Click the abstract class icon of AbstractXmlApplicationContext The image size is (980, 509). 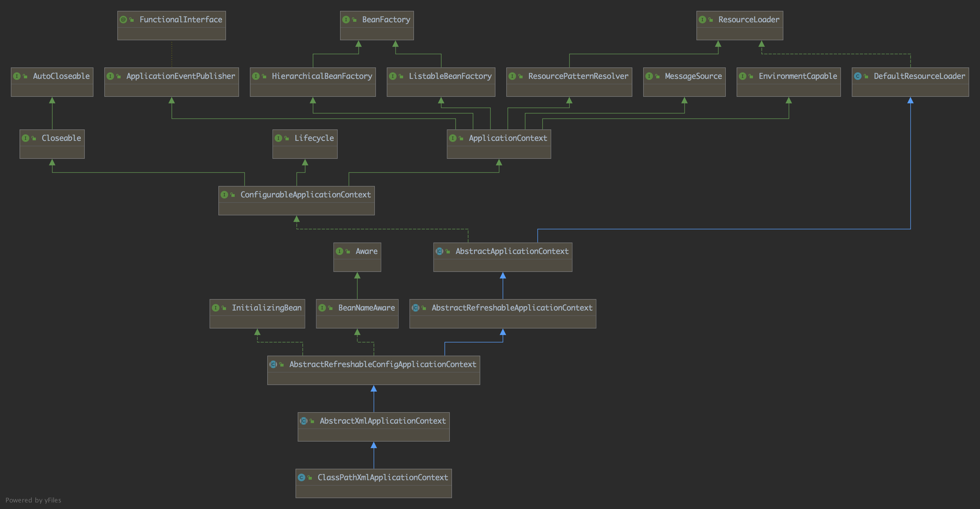[x=304, y=421]
